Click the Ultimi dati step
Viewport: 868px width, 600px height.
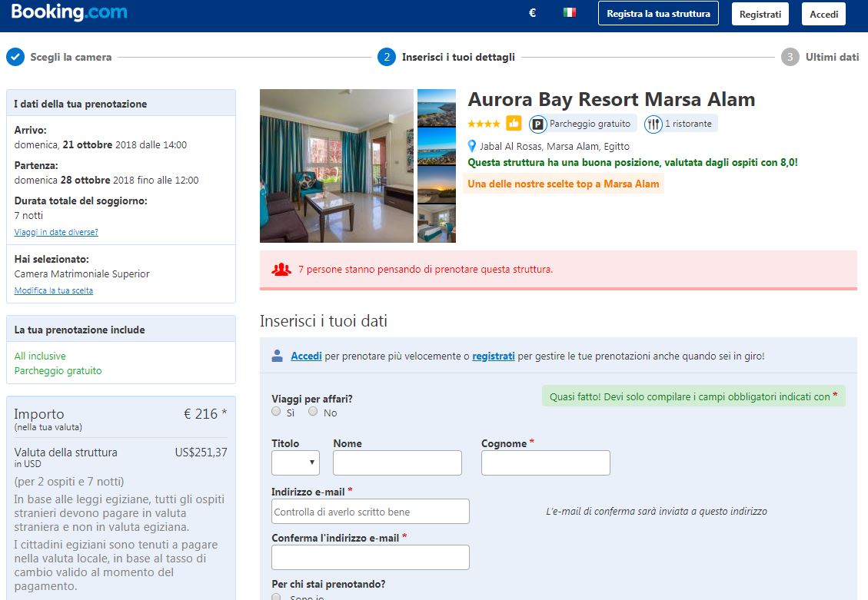click(832, 57)
